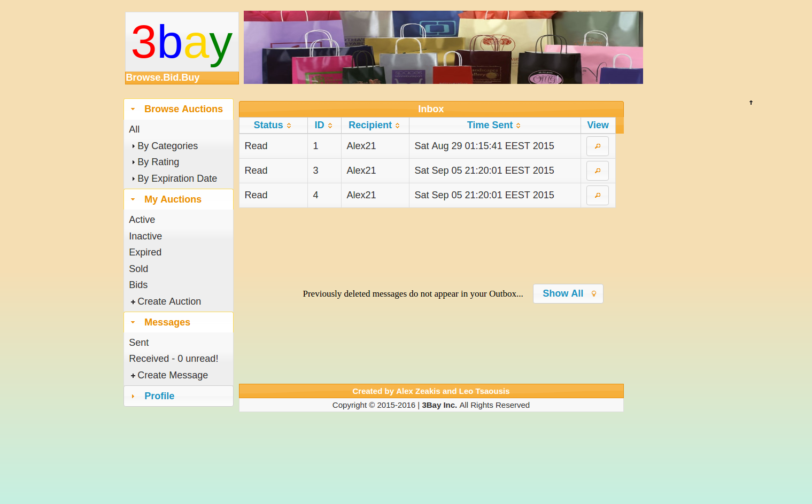The width and height of the screenshot is (812, 504).
Task: View message with ID 4
Action: (x=597, y=195)
